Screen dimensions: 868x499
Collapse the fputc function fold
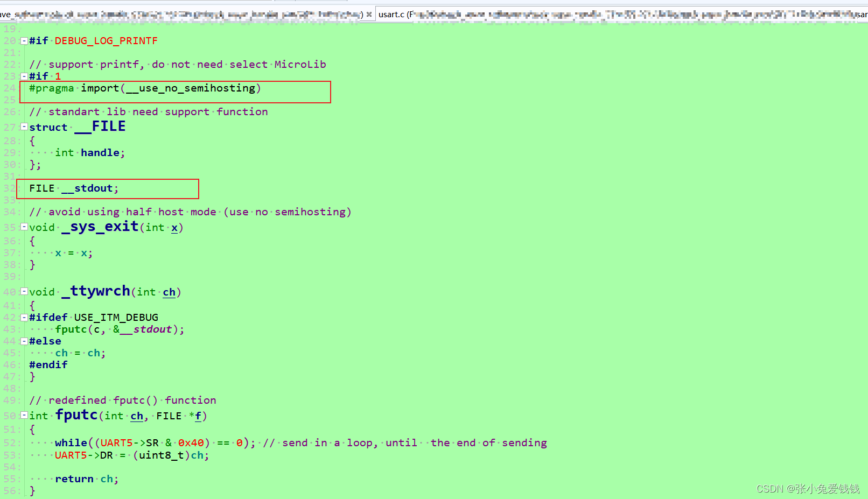tap(24, 415)
